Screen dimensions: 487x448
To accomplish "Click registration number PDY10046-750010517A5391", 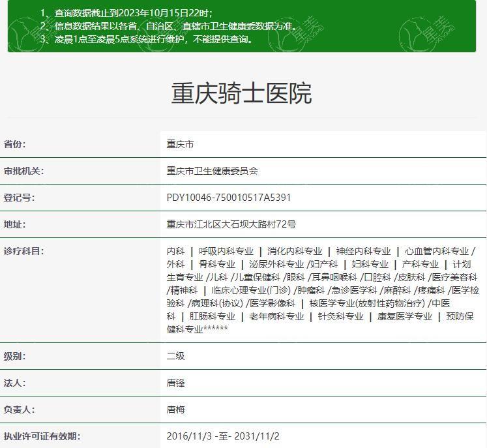I will (x=229, y=198).
